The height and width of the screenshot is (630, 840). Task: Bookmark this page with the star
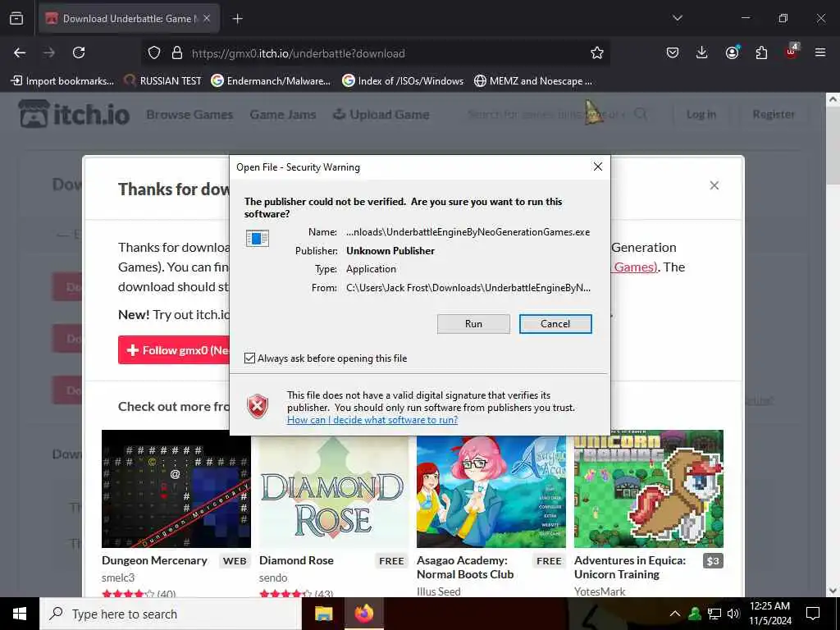pos(597,53)
